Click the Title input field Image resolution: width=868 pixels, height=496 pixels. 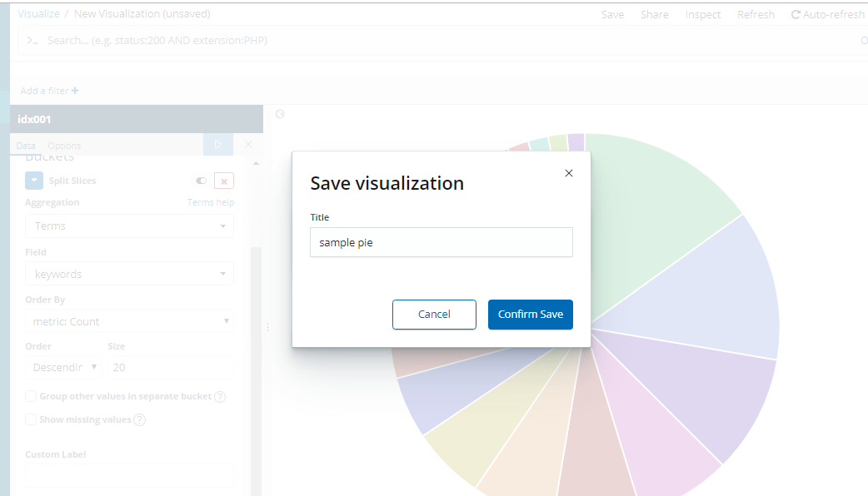coord(441,242)
